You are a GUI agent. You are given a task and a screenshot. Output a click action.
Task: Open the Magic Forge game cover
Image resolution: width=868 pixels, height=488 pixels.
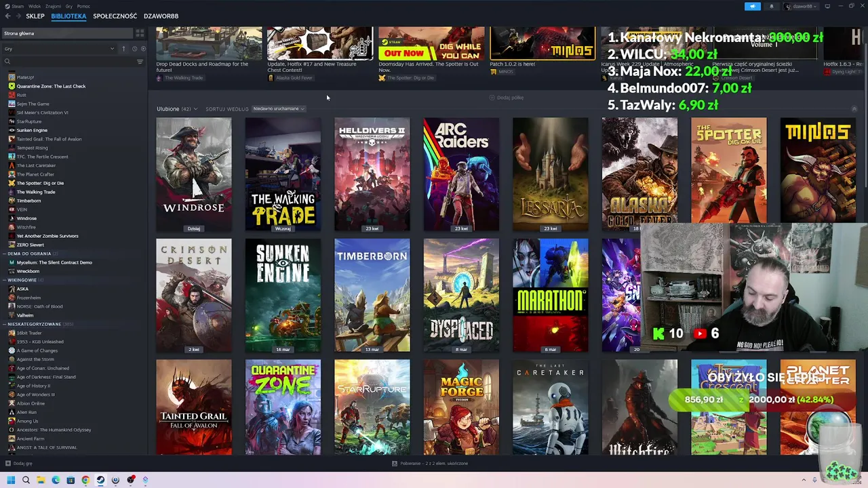[461, 407]
